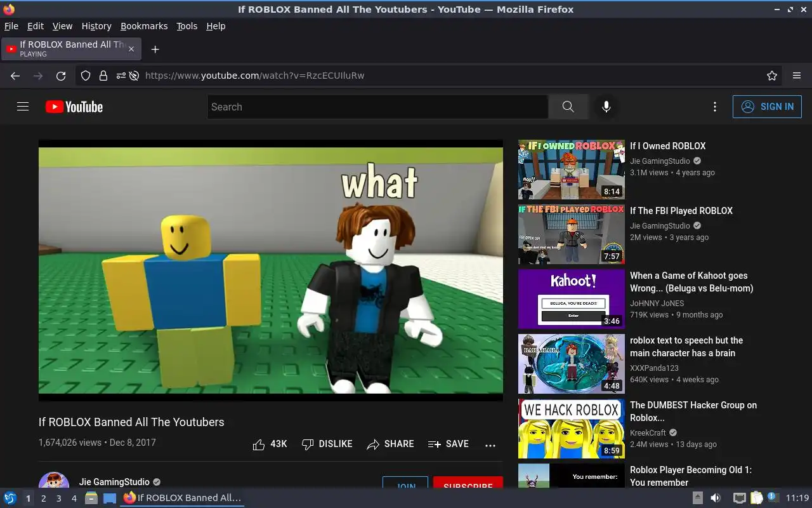
Task: Open the clipboard manager tray icon
Action: (756, 498)
